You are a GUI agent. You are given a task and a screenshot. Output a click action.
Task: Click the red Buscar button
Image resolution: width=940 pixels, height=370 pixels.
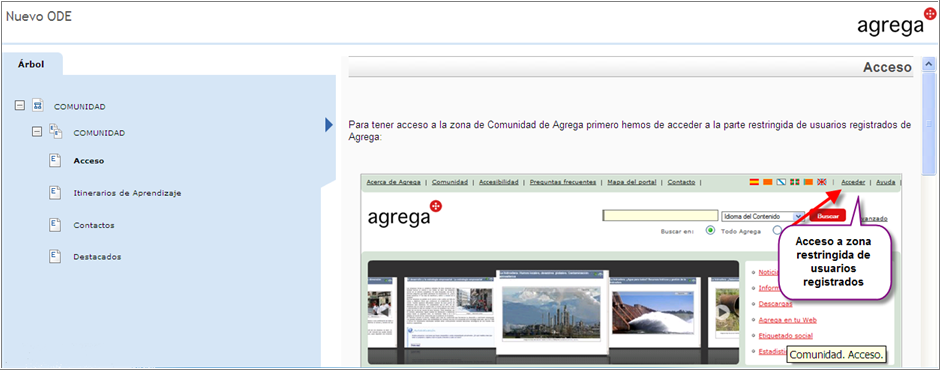827,215
